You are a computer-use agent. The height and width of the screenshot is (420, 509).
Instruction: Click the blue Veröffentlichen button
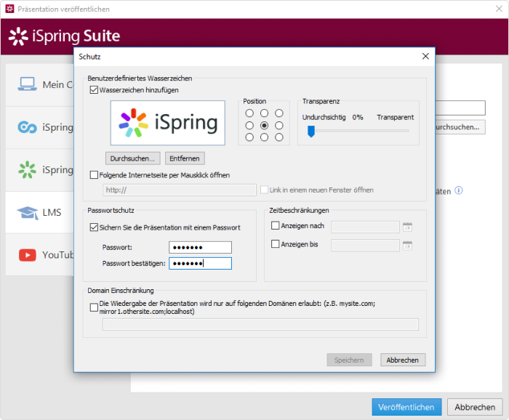coord(406,407)
